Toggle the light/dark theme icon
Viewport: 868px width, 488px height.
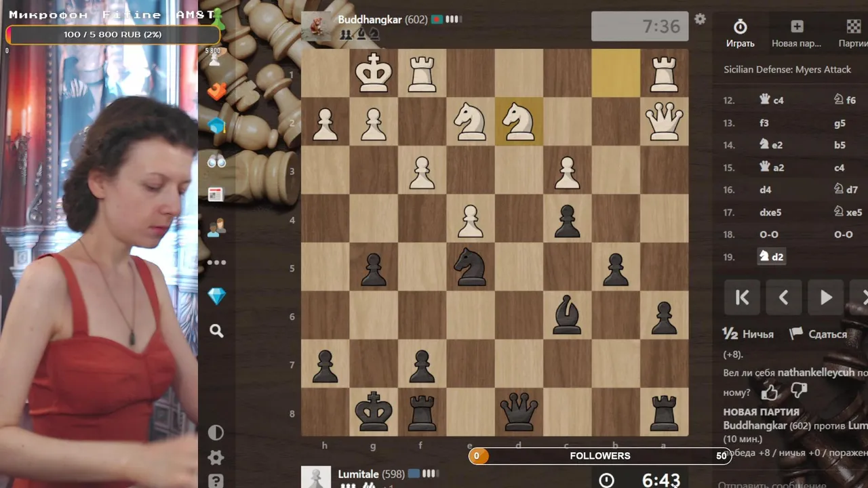tap(216, 432)
